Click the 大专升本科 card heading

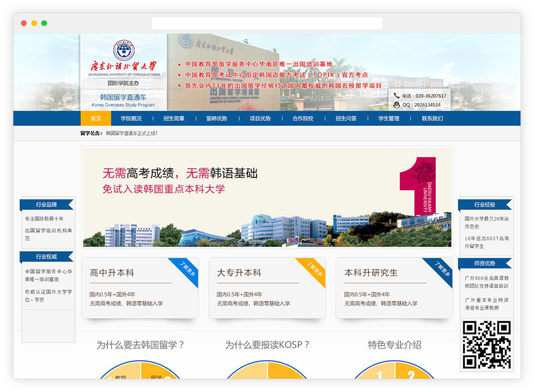point(239,273)
